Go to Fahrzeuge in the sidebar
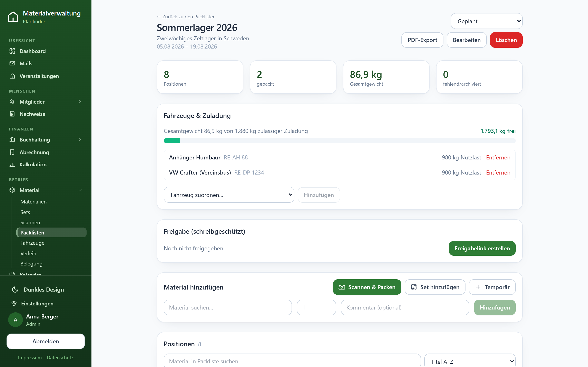 tap(32, 243)
